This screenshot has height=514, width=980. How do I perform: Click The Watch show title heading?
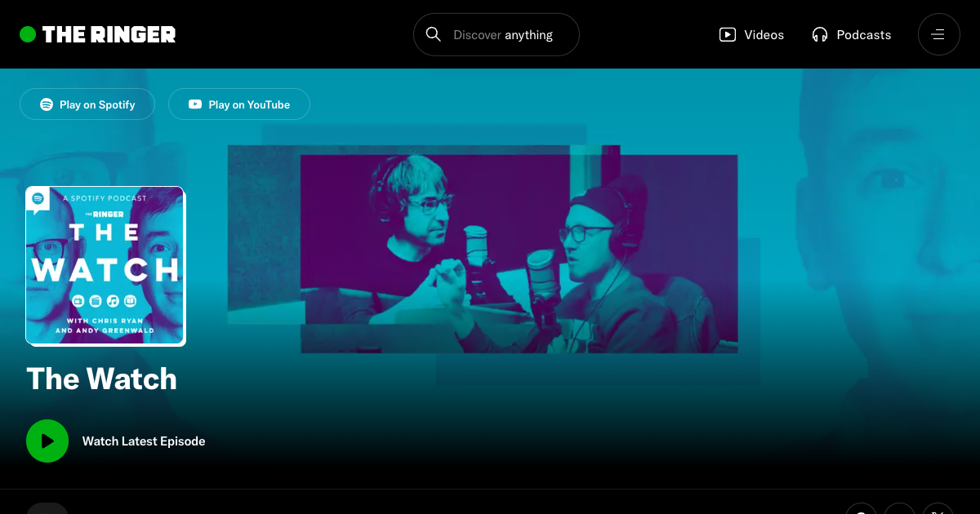tap(102, 379)
